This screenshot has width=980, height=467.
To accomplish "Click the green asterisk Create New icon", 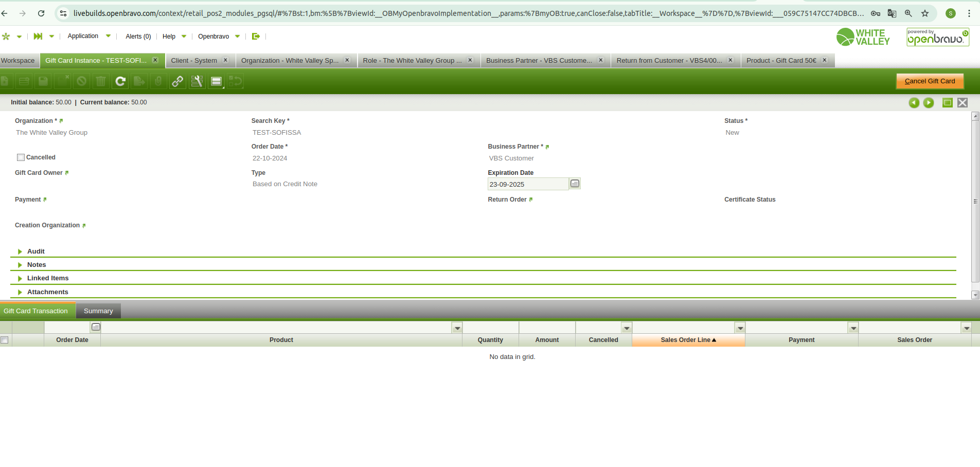I will coord(6,37).
